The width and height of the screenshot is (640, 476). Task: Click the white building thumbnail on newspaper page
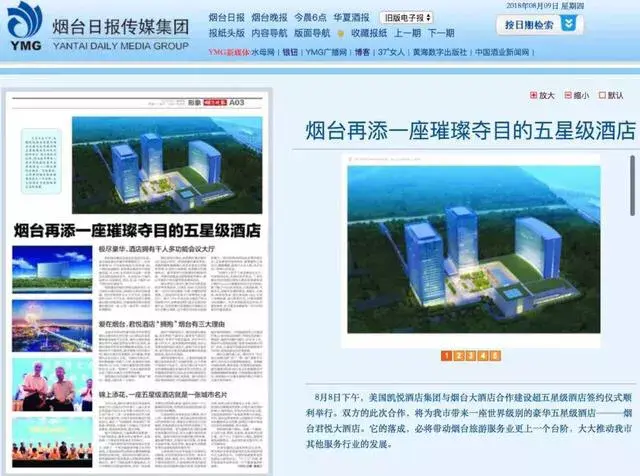click(52, 269)
